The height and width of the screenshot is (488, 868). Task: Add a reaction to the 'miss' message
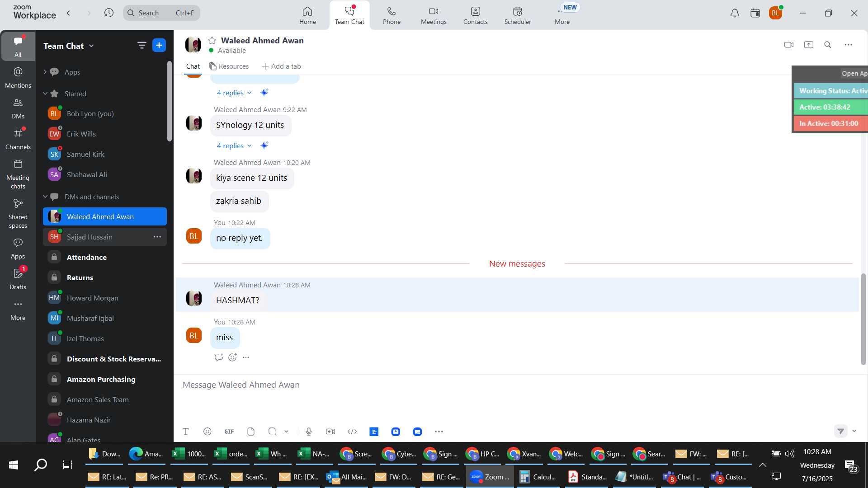(x=232, y=357)
